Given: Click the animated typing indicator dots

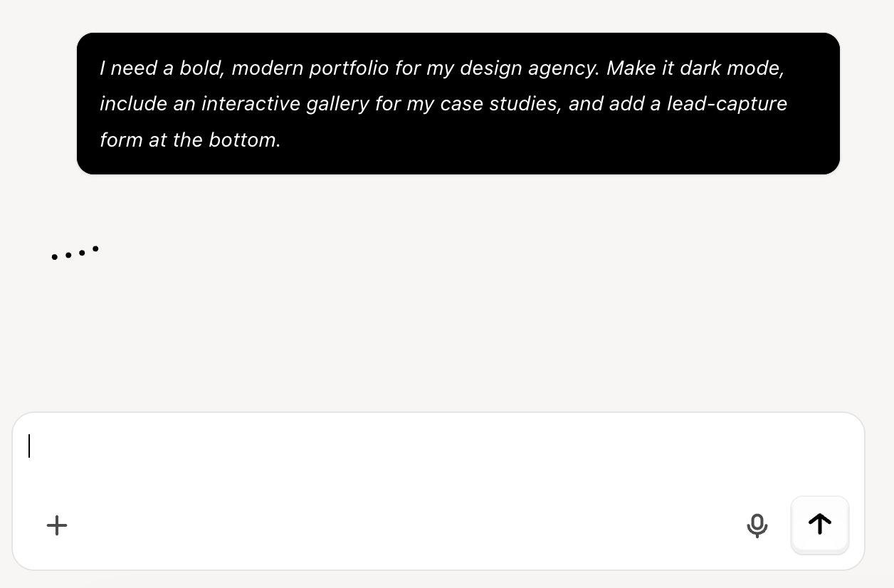Looking at the screenshot, I should click(75, 253).
